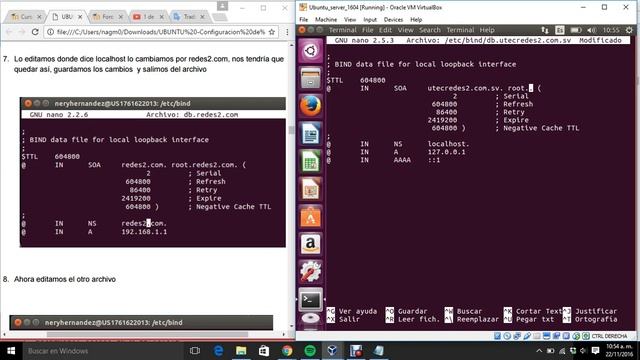Open Files manager in Ubuntu launcher

click(310, 78)
